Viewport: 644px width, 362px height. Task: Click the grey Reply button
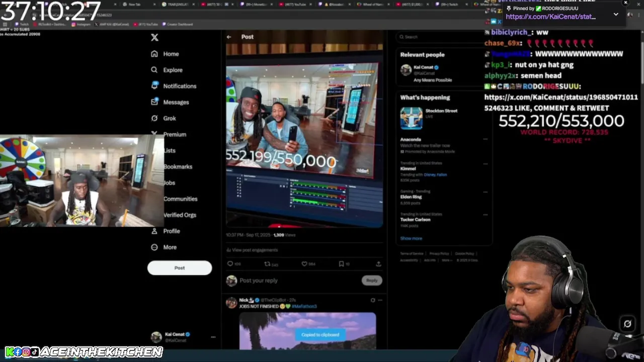tap(372, 281)
